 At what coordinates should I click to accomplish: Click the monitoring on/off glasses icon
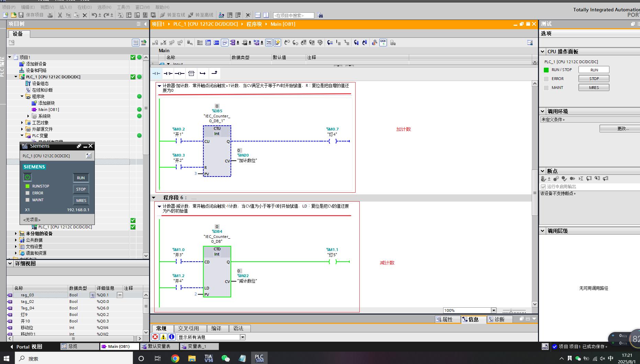click(x=383, y=43)
